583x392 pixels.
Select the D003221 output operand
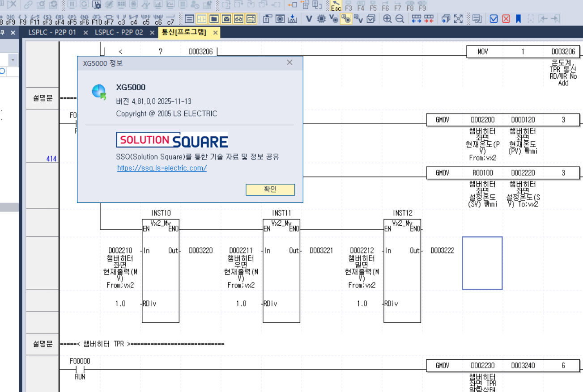click(321, 250)
